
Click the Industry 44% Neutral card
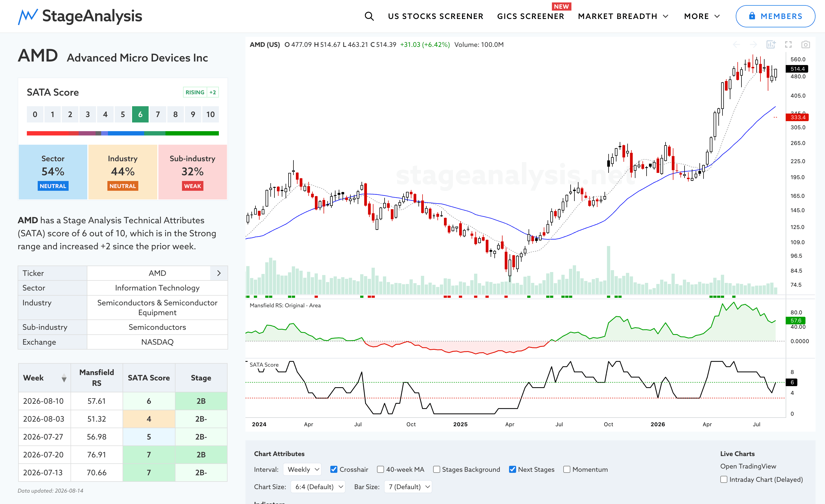(x=123, y=172)
